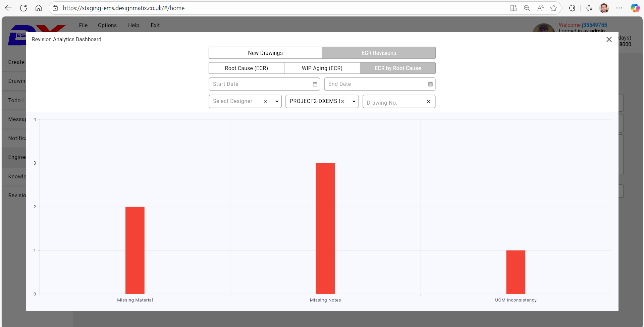This screenshot has height=327, width=644.
Task: Add this page to favorites
Action: point(554,8)
